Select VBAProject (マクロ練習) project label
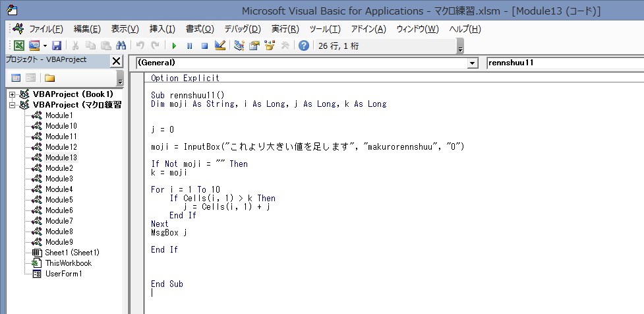 pos(77,105)
